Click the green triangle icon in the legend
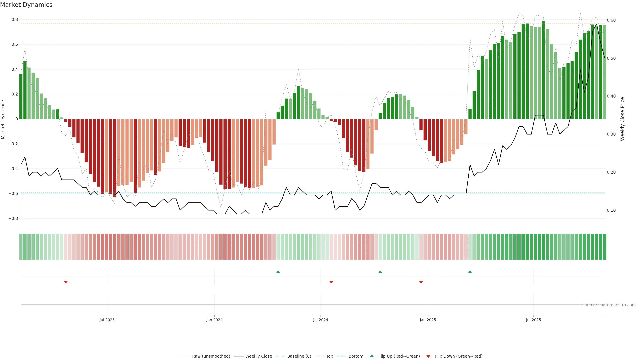 point(372,356)
